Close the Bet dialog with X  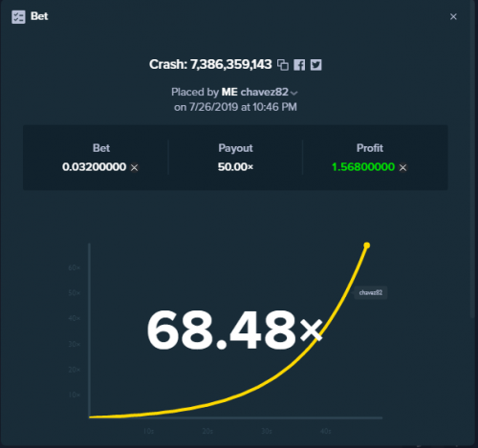tap(453, 17)
